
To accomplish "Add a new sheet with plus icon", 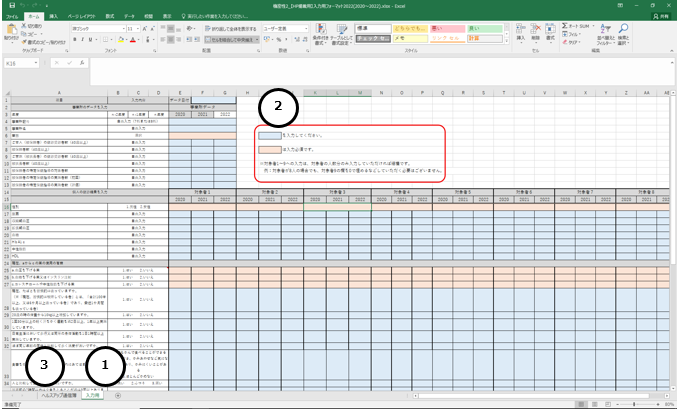I will coord(118,396).
